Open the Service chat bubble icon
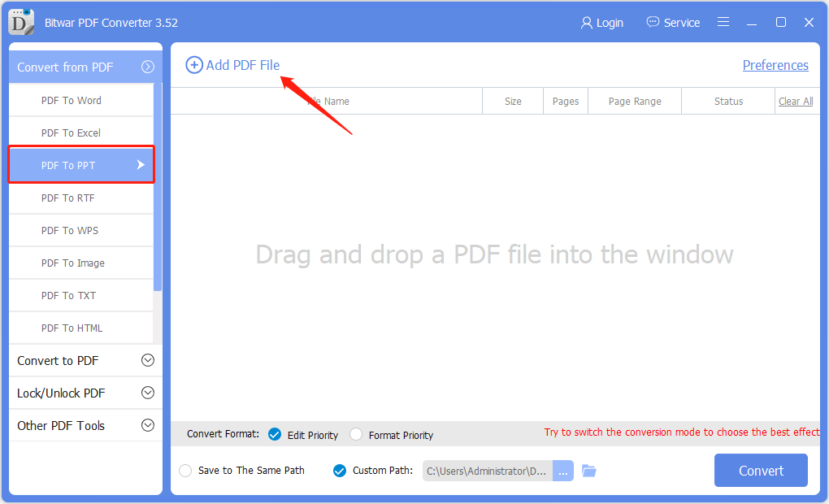The image size is (829, 504). [x=653, y=22]
